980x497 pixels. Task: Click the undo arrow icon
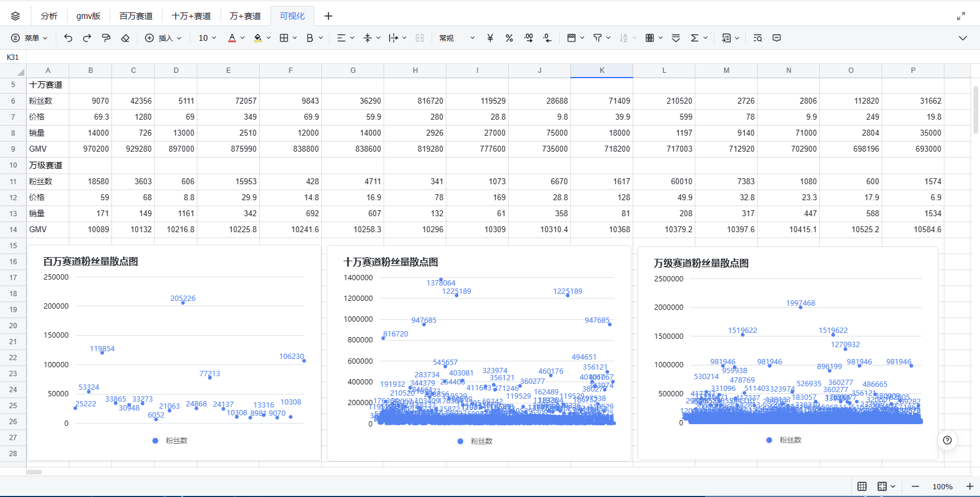click(x=68, y=38)
